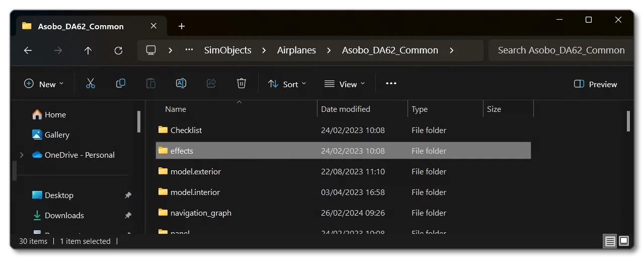Viewport: 644px width, 259px height.
Task: Click the navigation_graph folder icon
Action: tap(163, 213)
